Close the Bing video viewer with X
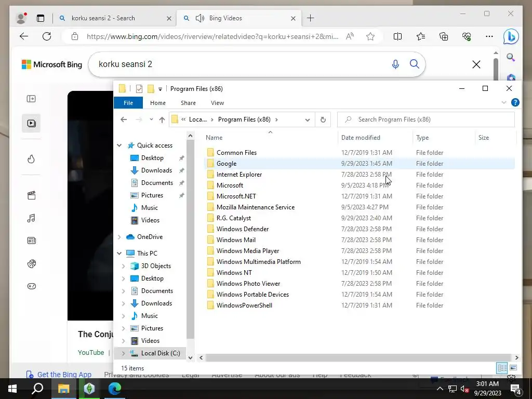Image resolution: width=532 pixels, height=399 pixels. click(476, 64)
